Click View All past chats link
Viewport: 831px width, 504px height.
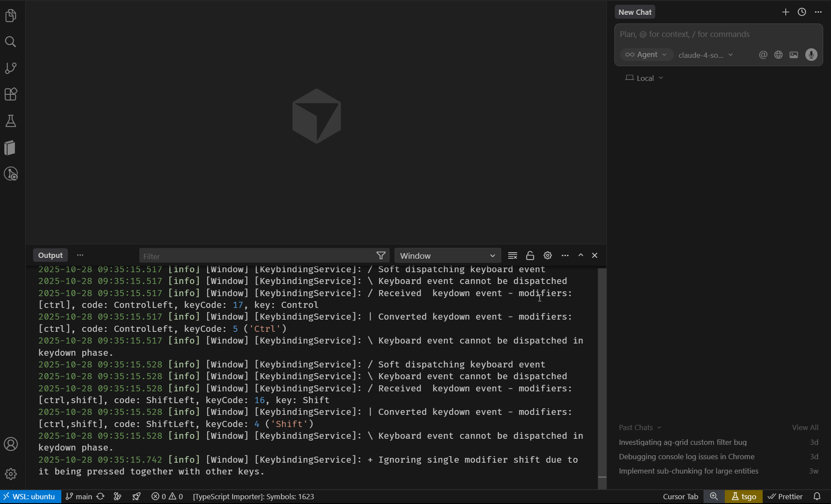pyautogui.click(x=805, y=428)
